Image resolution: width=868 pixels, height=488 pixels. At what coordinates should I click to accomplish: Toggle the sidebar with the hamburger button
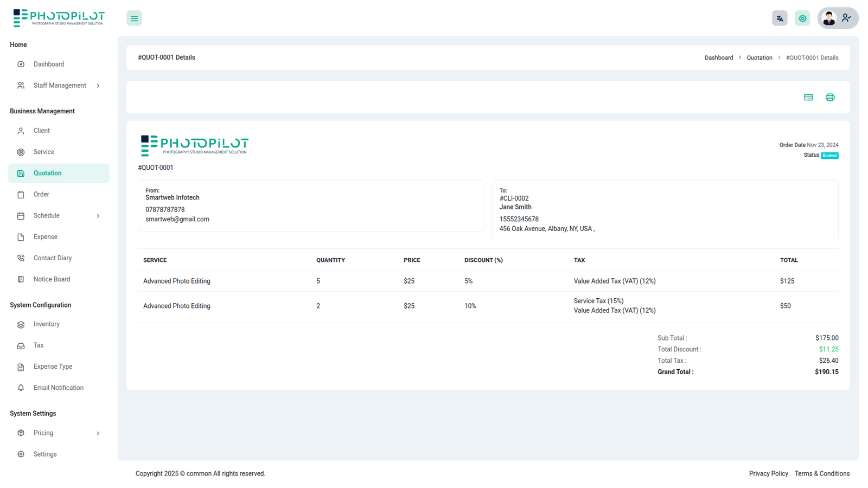point(134,18)
